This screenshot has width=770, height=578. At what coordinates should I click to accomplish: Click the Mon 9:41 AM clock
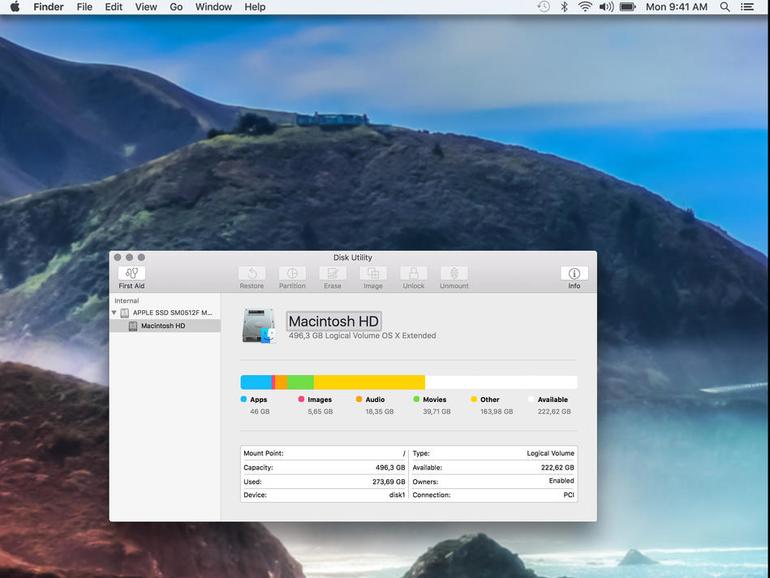point(676,7)
